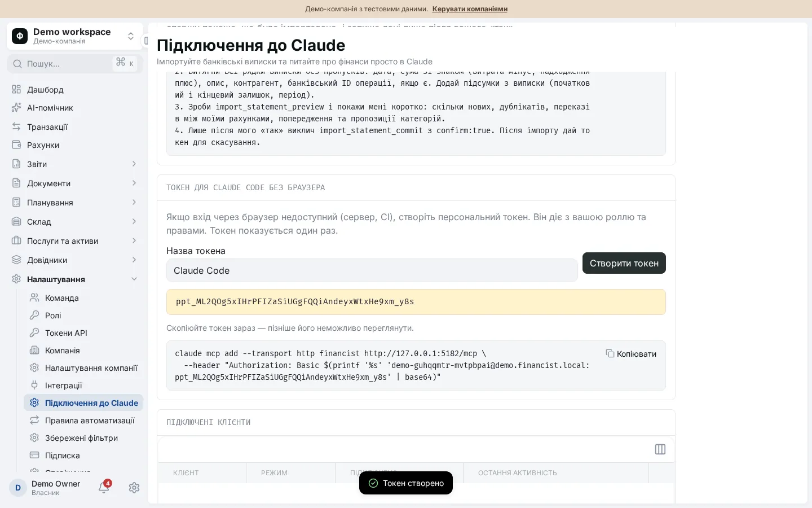Click the Financist logo icon
Screen dimensions: 812x508
click(x=20, y=36)
